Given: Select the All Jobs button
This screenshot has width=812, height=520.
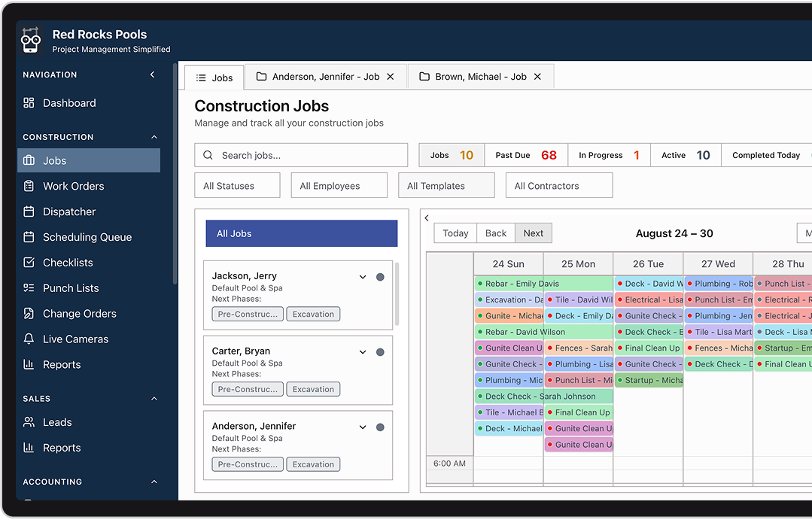Looking at the screenshot, I should pos(301,233).
